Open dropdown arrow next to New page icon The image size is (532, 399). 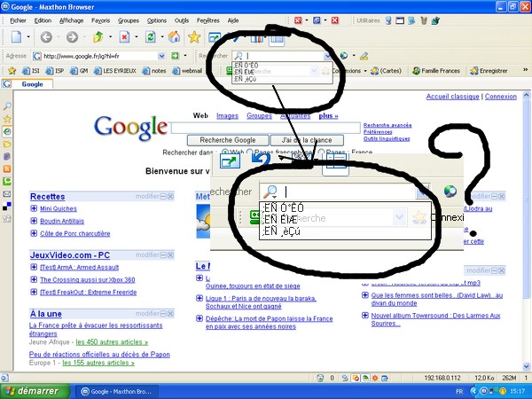(x=28, y=36)
